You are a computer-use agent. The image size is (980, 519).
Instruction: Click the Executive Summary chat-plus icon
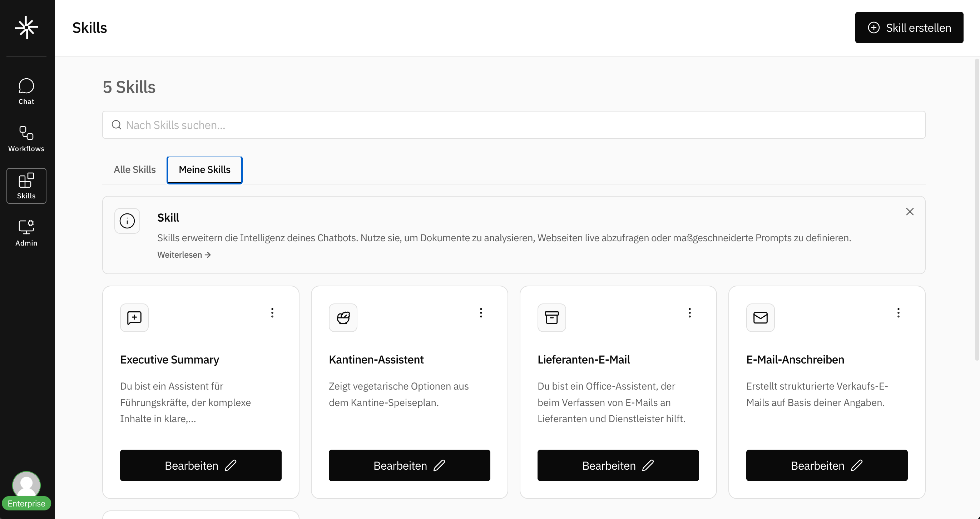[x=134, y=317]
